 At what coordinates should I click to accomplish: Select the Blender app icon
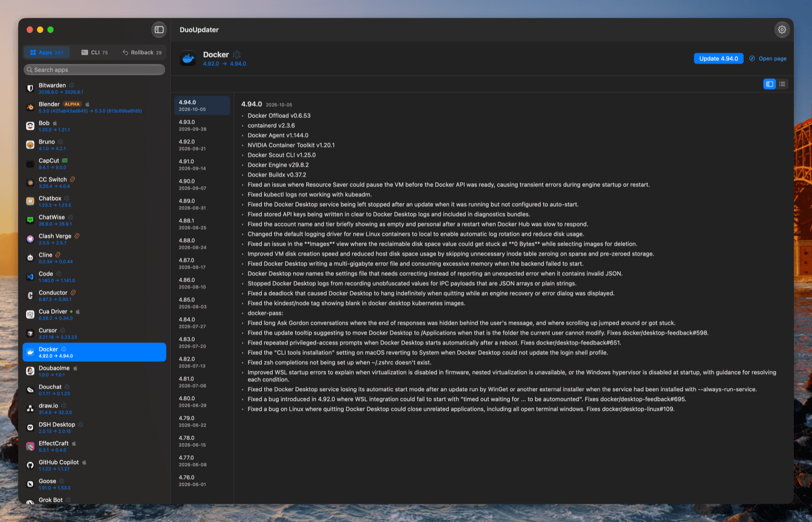(x=30, y=107)
